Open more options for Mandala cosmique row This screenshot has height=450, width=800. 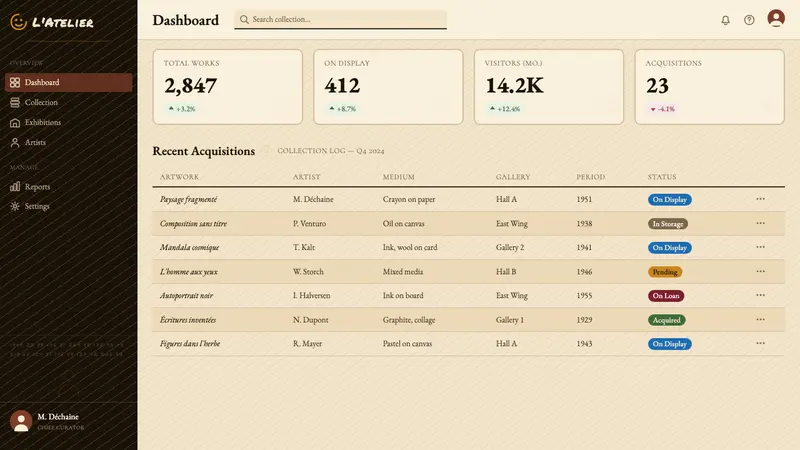click(x=760, y=247)
